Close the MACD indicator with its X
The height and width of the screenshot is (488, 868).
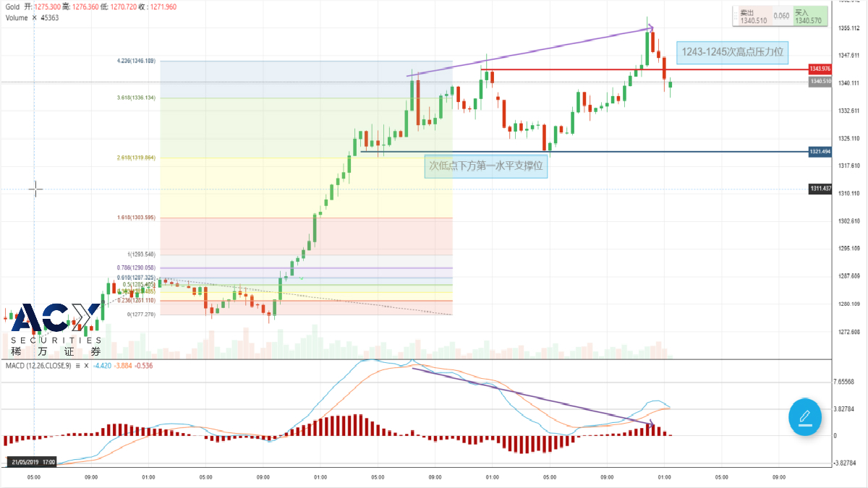click(x=87, y=366)
